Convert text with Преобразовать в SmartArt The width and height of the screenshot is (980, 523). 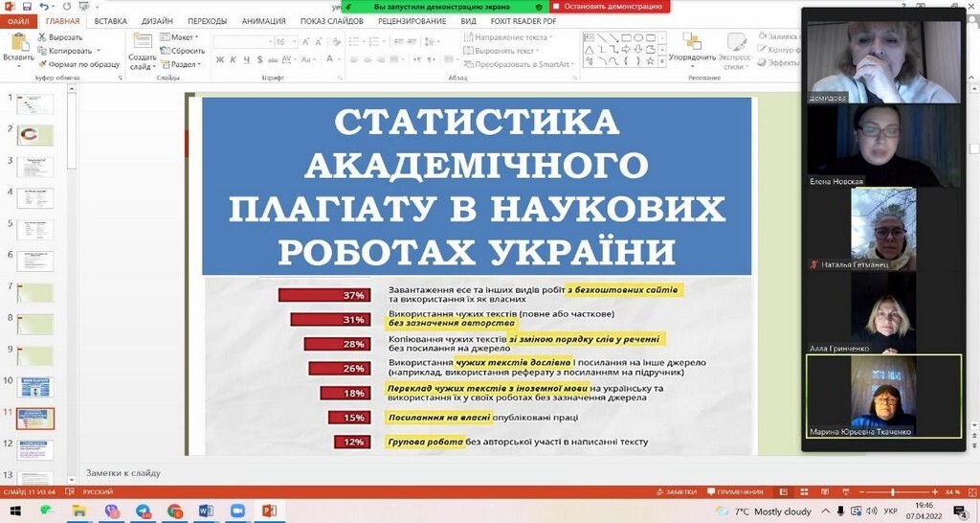(x=520, y=64)
